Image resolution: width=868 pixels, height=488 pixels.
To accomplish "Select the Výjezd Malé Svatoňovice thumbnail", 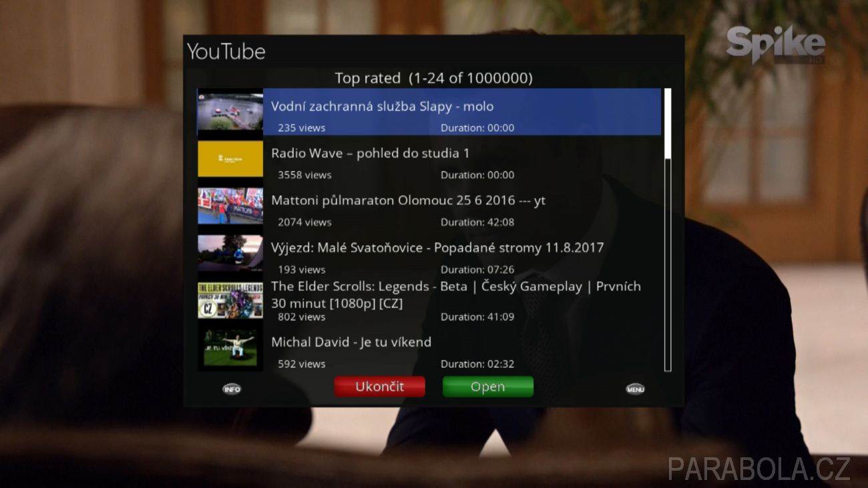I will pos(230,253).
